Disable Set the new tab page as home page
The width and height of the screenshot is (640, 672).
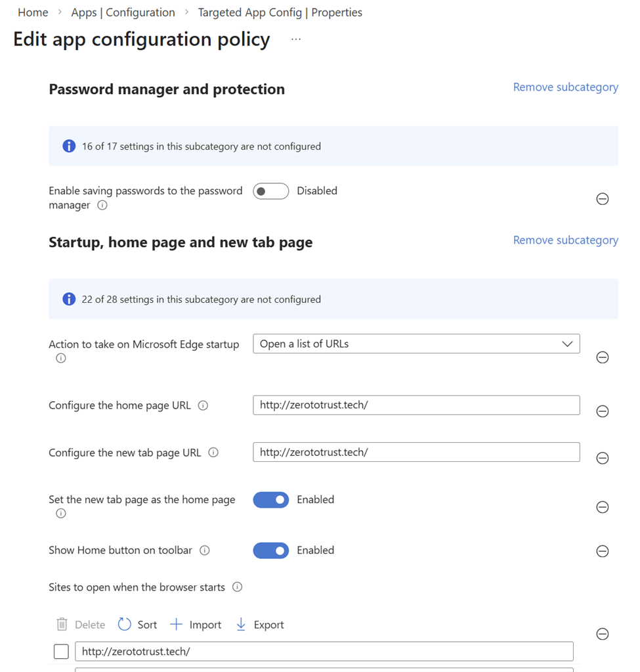click(x=270, y=500)
